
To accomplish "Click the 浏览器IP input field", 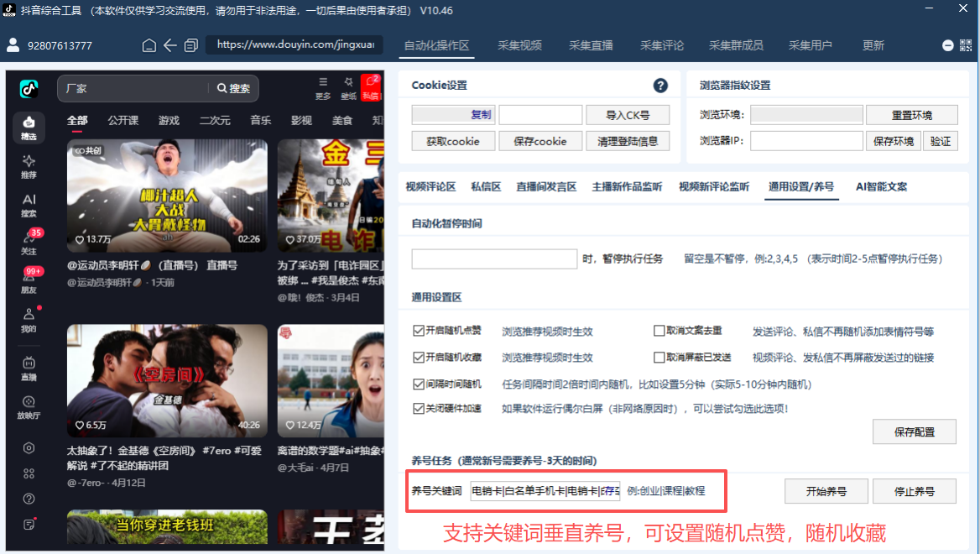I will 806,141.
